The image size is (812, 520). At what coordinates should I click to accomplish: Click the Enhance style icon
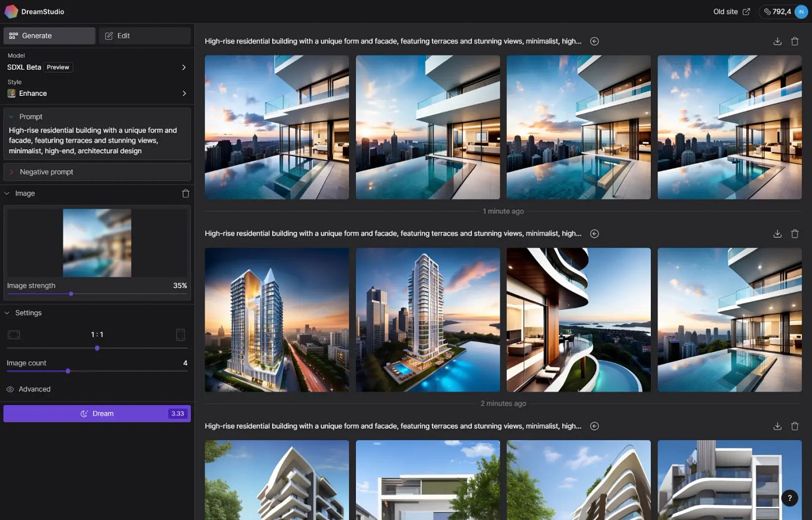click(x=12, y=93)
